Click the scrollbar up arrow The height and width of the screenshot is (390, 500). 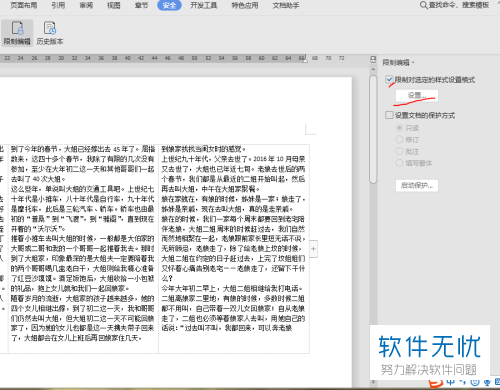(x=373, y=69)
